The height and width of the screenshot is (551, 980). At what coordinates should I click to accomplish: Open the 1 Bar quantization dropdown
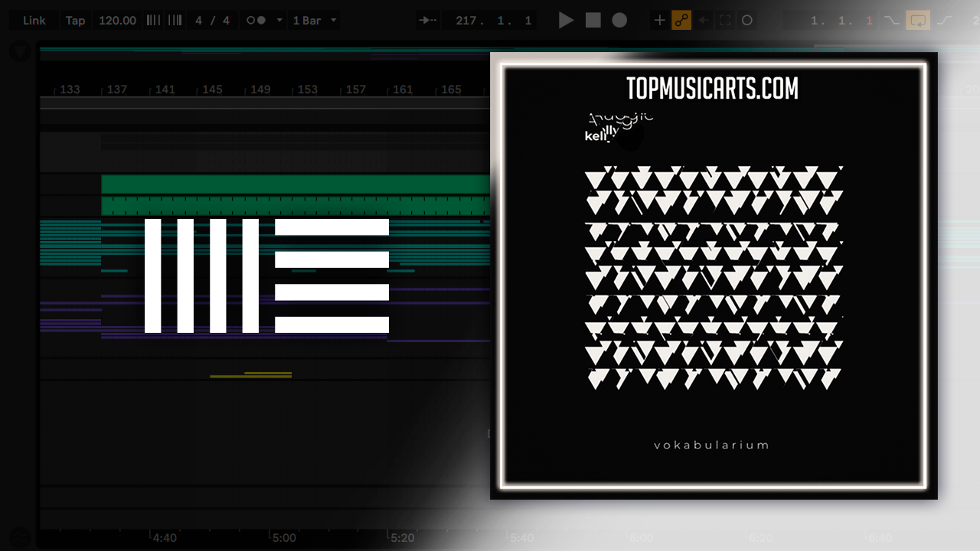point(315,21)
